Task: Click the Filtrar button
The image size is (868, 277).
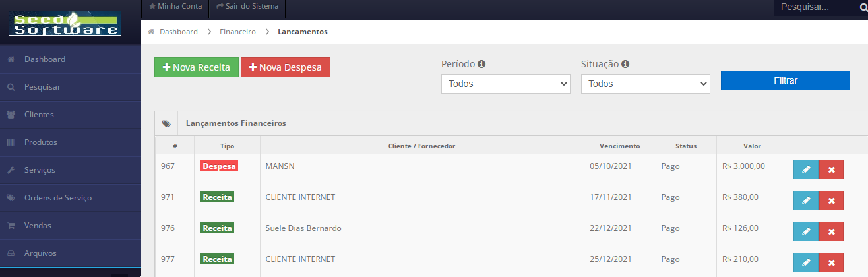Action: 786,80
